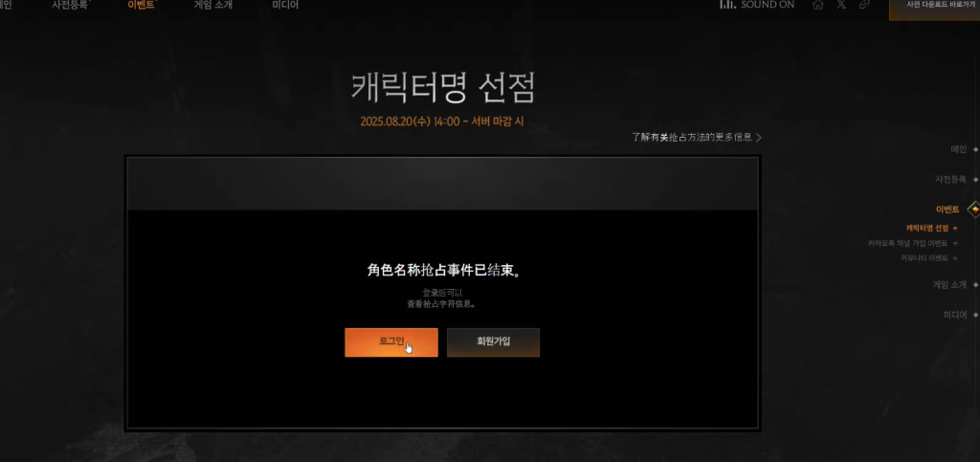Open the 이벤트 tab in top navigation
The width and height of the screenshot is (980, 462).
141,5
